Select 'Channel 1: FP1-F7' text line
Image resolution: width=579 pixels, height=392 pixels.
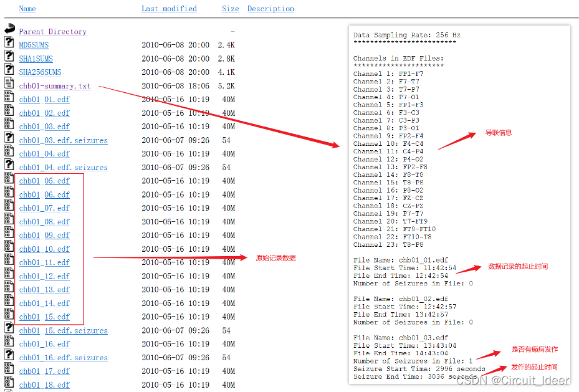388,74
